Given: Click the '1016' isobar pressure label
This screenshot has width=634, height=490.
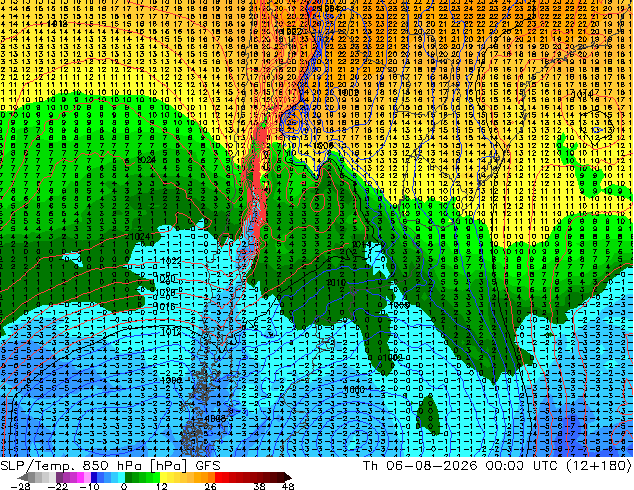Looking at the screenshot, I should pos(164,306).
